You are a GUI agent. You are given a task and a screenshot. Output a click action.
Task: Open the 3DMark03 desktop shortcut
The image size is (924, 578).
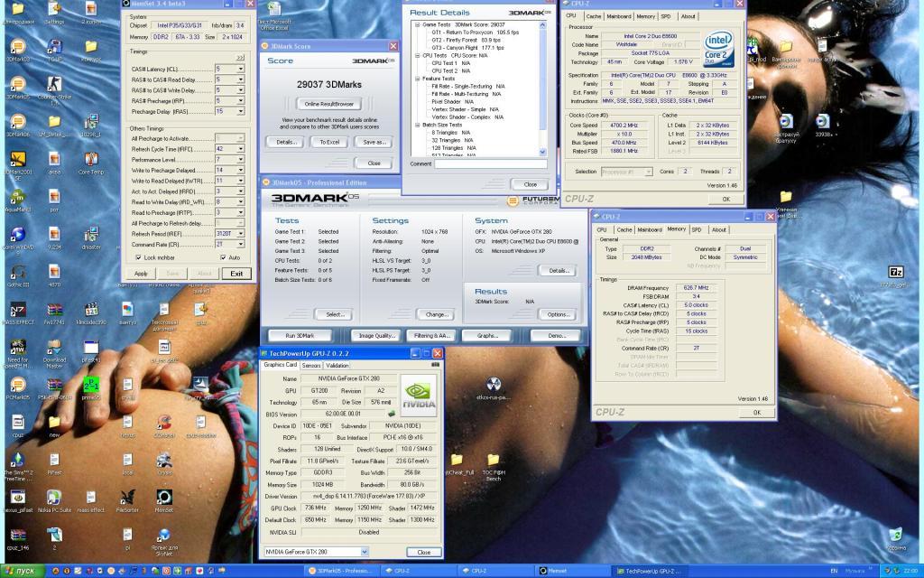18,47
